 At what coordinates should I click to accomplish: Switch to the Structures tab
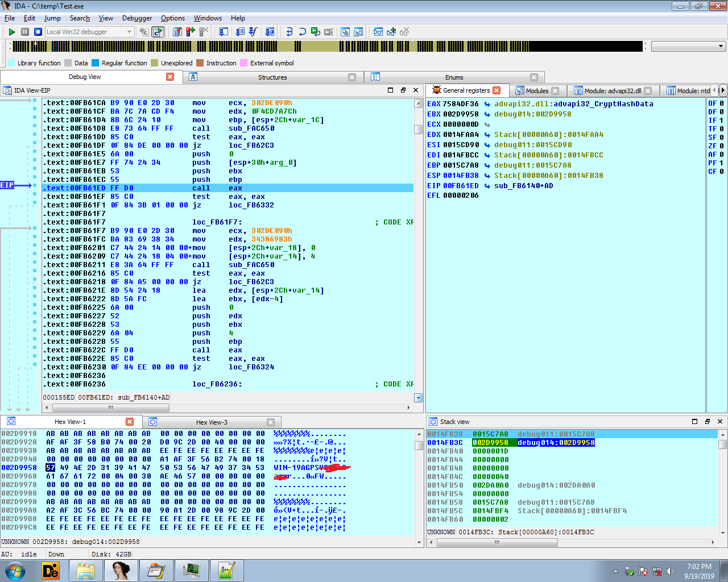(272, 77)
